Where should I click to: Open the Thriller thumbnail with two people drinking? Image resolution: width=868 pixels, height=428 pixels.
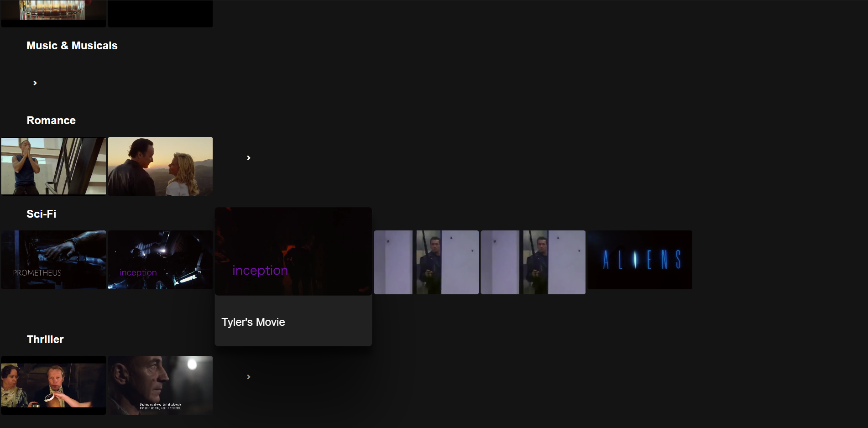(x=53, y=385)
